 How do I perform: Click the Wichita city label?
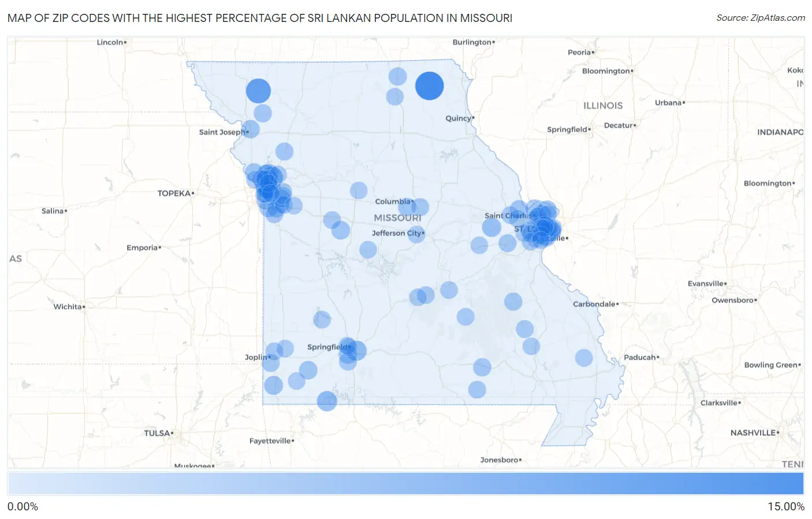pyautogui.click(x=68, y=307)
